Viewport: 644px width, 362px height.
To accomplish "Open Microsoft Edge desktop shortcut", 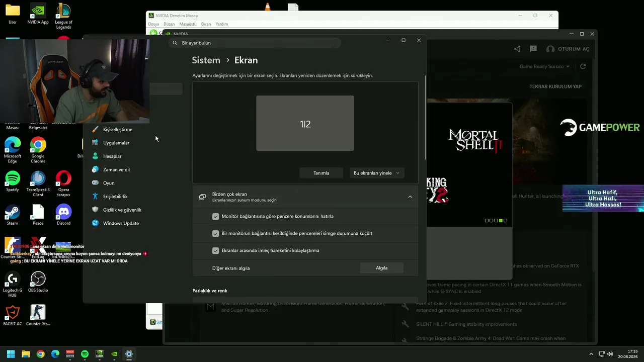I will point(13,150).
